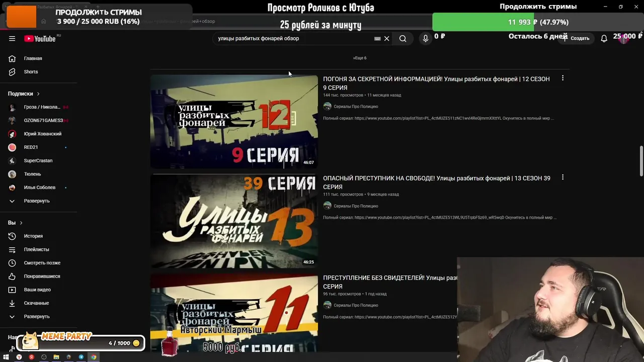644x362 pixels.
Task: Open the Подписки section header
Action: [24, 94]
